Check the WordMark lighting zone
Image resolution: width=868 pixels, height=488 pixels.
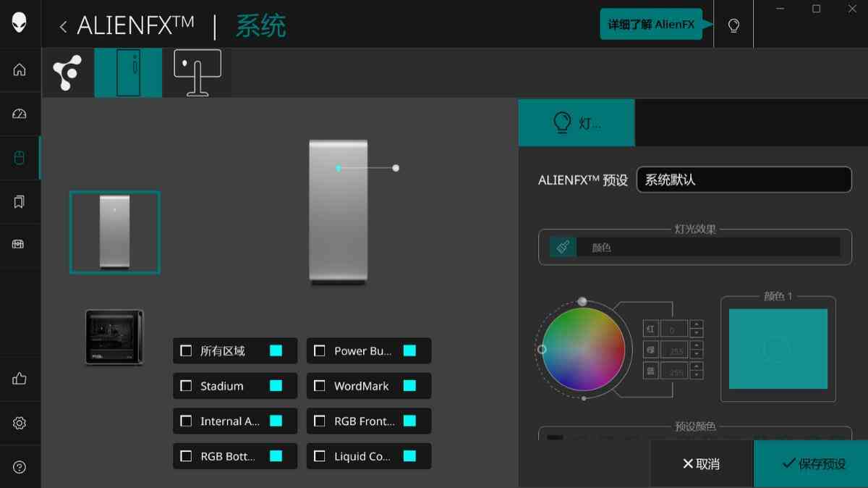[319, 386]
